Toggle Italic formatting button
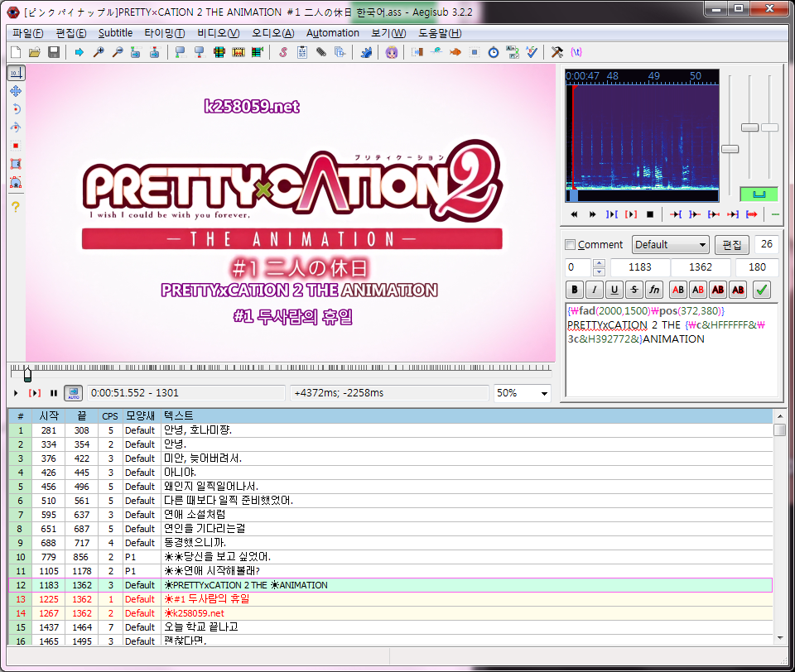The width and height of the screenshot is (795, 672). click(x=595, y=290)
